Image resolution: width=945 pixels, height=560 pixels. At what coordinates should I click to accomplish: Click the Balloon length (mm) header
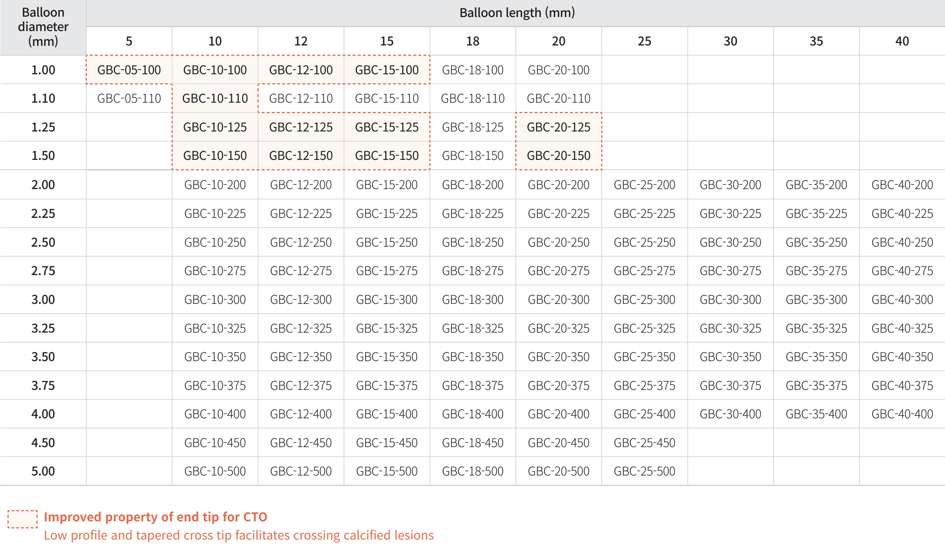pos(517,13)
